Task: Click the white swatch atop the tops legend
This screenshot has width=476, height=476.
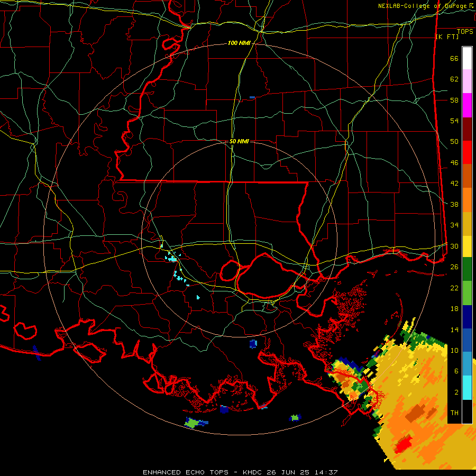Action: pyautogui.click(x=467, y=58)
